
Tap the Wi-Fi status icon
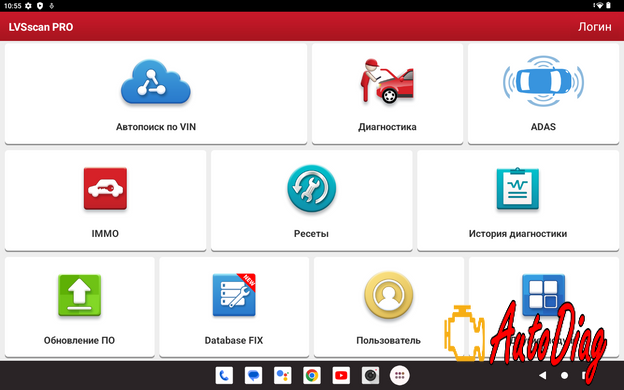click(599, 6)
